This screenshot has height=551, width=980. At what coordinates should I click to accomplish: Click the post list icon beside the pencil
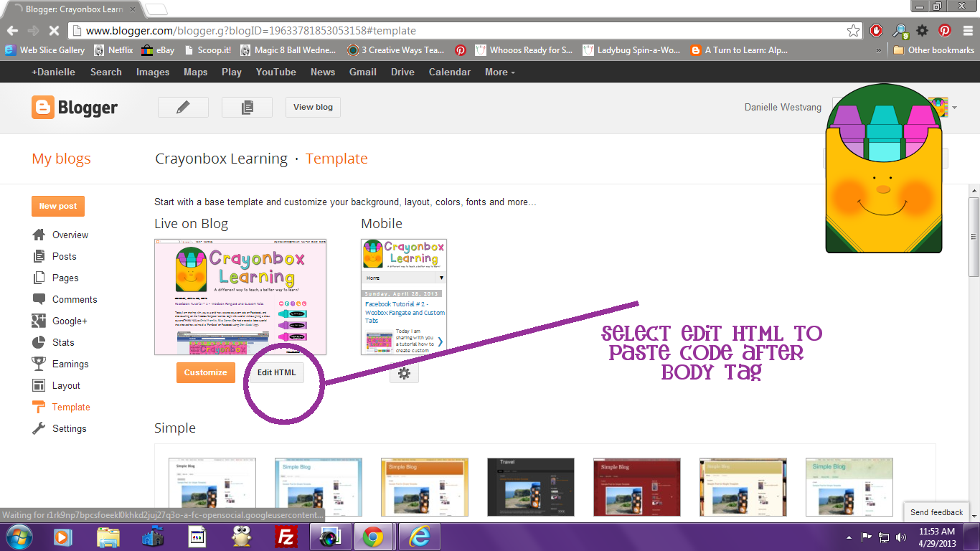click(x=247, y=107)
